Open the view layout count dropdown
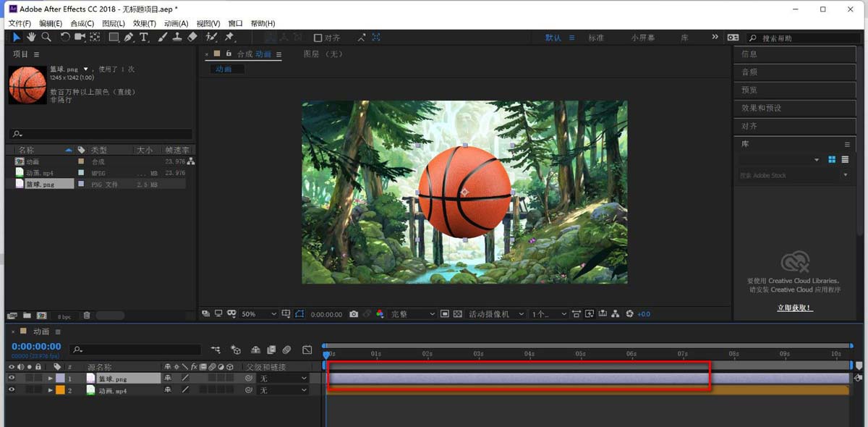The width and height of the screenshot is (868, 427). pyautogui.click(x=550, y=314)
